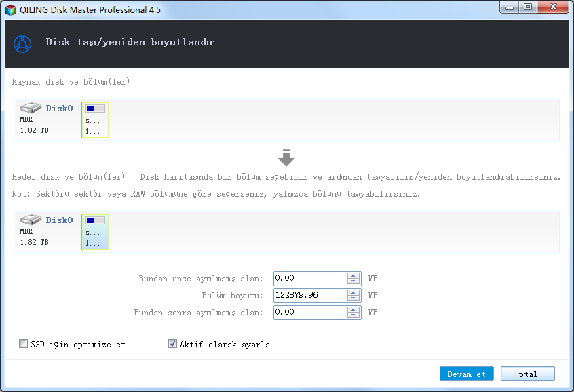
Task: Minimize the Disk Master window
Action: pyautogui.click(x=510, y=7)
